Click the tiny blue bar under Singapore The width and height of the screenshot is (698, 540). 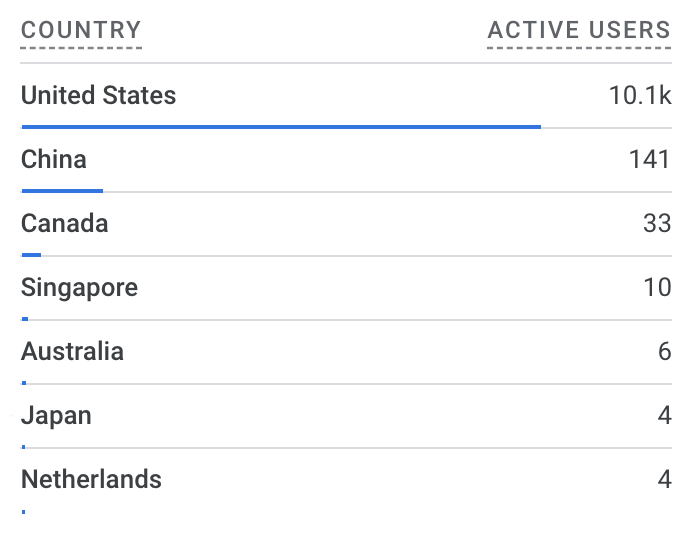click(25, 319)
